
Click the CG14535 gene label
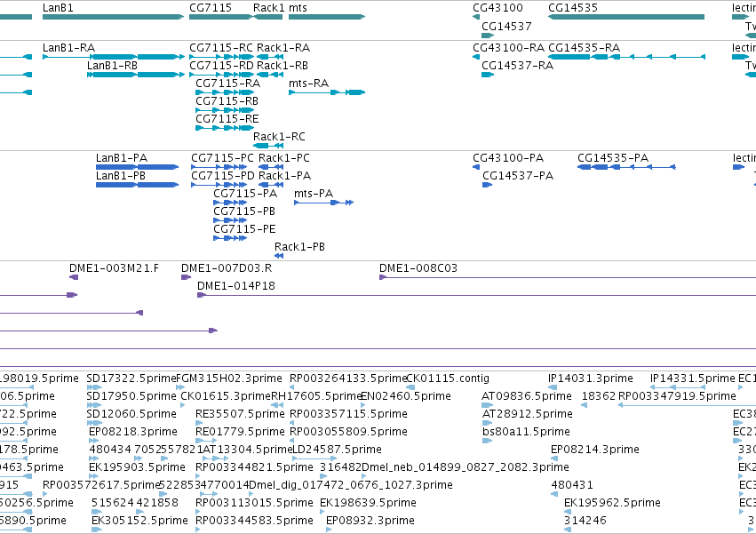point(573,8)
